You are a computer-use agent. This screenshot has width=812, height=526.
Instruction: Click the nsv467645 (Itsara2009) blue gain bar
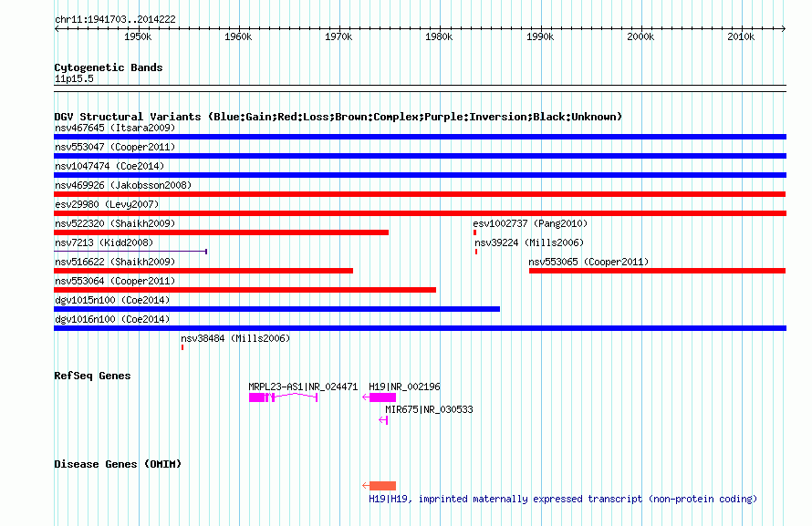click(420, 137)
